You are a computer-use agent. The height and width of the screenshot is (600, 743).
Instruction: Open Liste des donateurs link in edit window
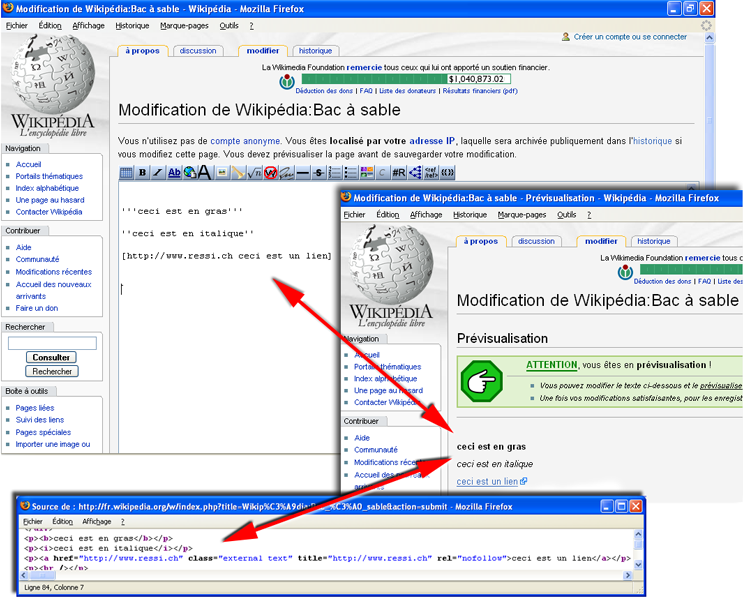pos(407,91)
